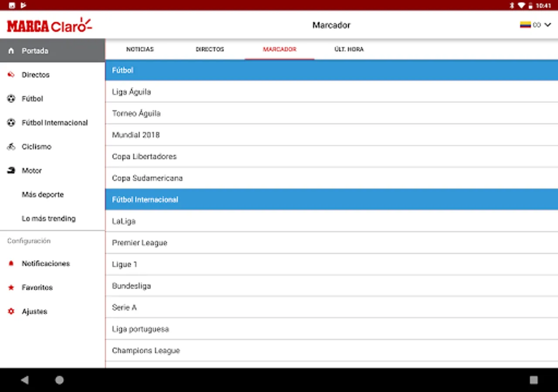Select LaLiga scoreboard row
Screen dimensions: 558x392
pyautogui.click(x=332, y=221)
